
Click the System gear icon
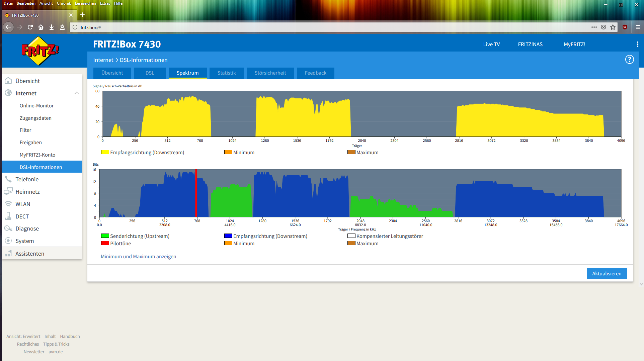(8, 241)
